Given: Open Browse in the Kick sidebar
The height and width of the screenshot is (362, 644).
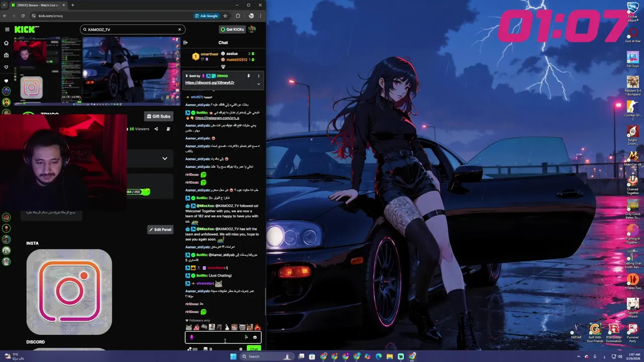Looking at the screenshot, I should point(6,55).
